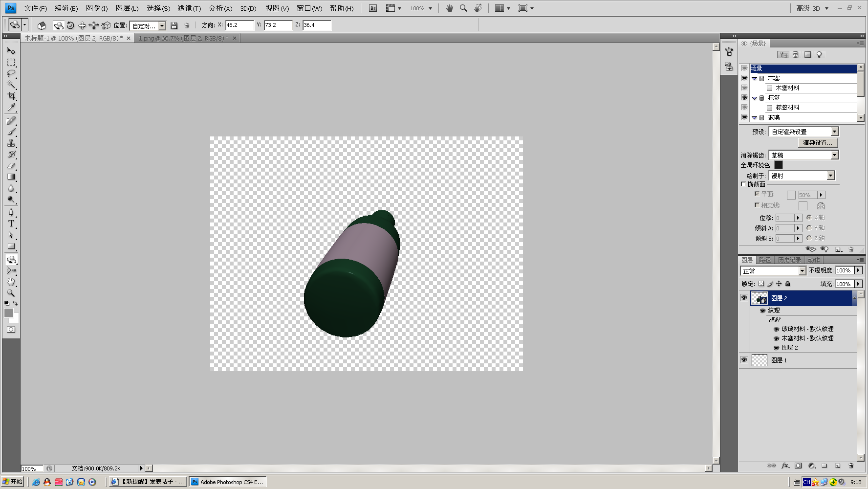Select the Clone Stamp tool
Screen dimensions: 868x489
click(x=11, y=143)
